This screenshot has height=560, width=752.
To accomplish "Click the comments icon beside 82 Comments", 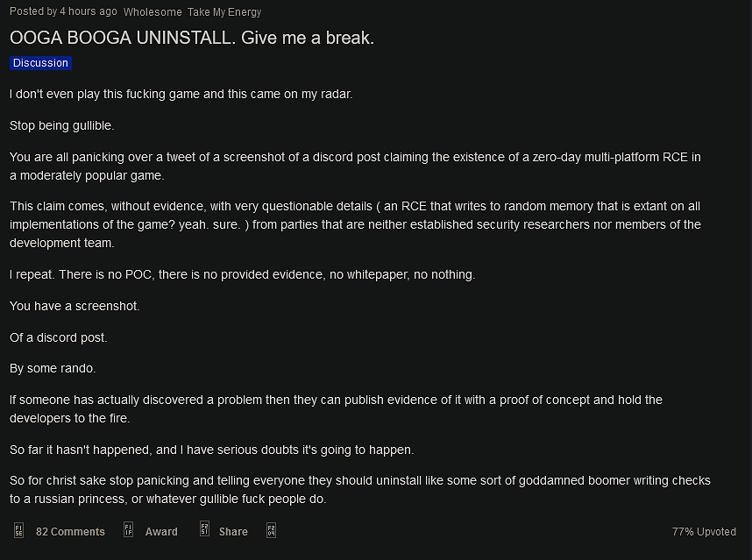I will [x=18, y=530].
